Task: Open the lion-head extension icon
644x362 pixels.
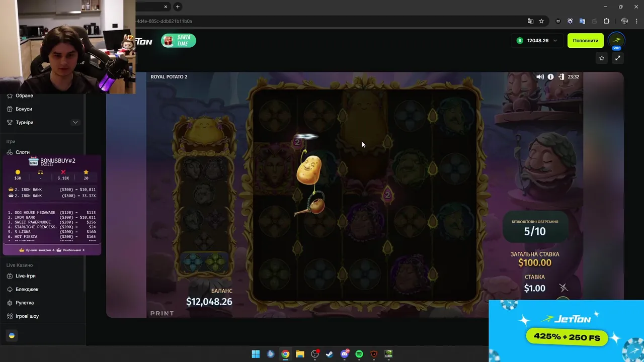Action: [570, 21]
